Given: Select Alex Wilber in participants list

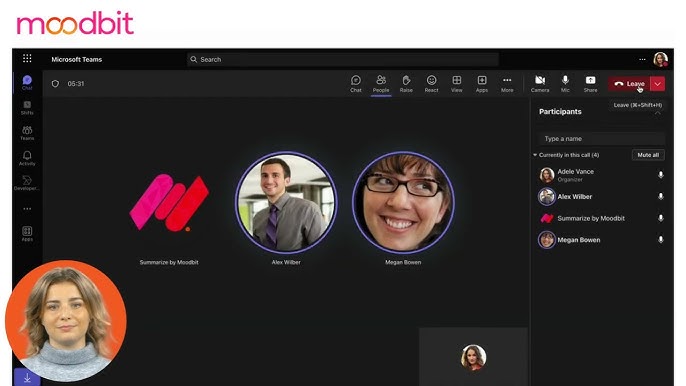Looking at the screenshot, I should (x=602, y=197).
